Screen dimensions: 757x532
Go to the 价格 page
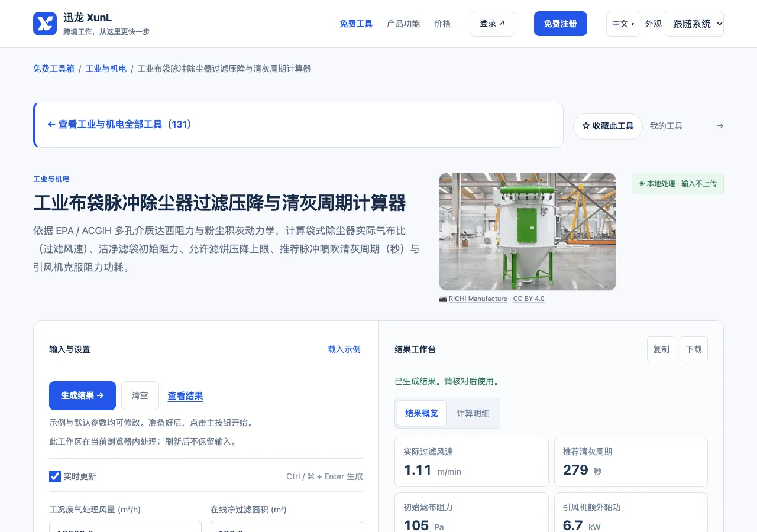coord(442,24)
